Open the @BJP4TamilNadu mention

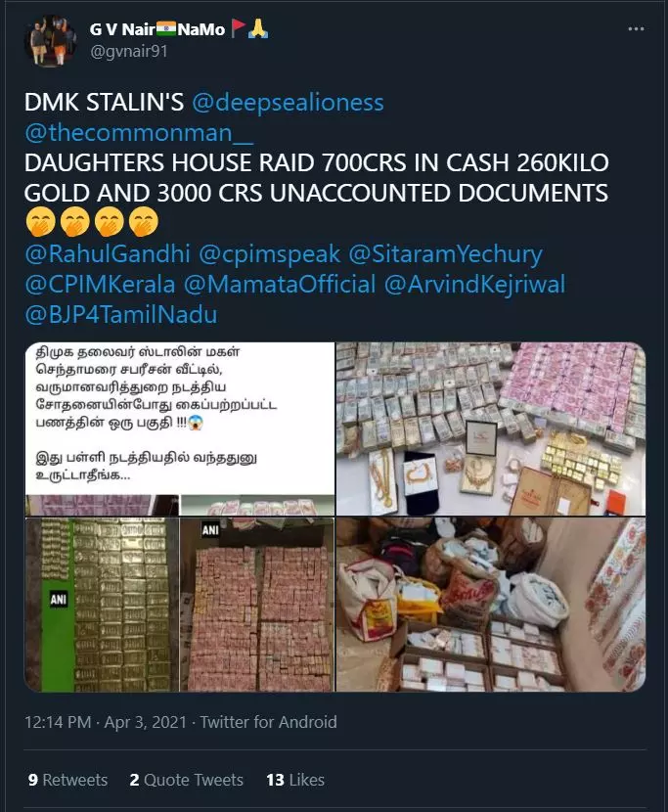tap(120, 314)
